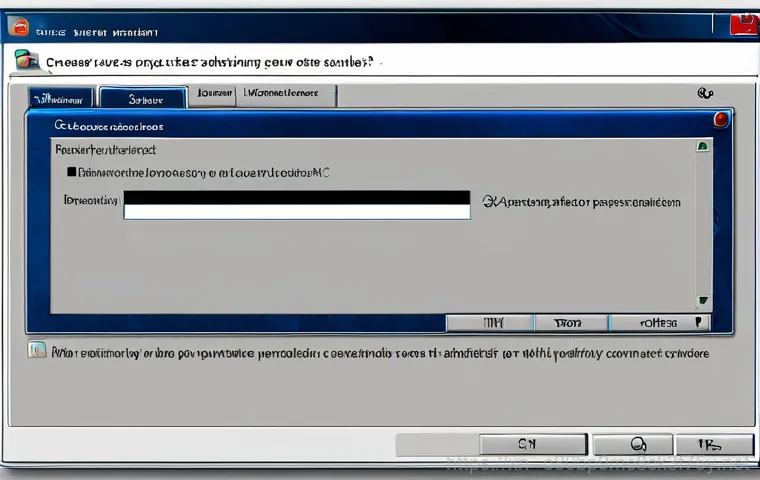This screenshot has width=760, height=480.
Task: Click the wizard icon beside the header question
Action: [29, 62]
